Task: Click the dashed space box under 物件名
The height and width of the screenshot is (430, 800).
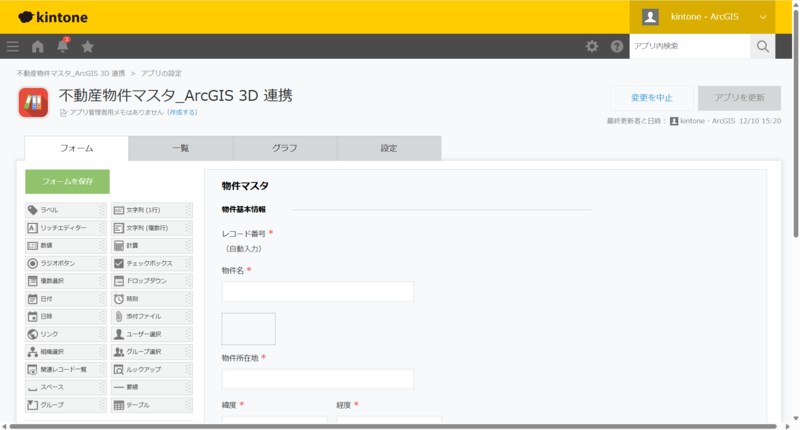Action: point(248,329)
